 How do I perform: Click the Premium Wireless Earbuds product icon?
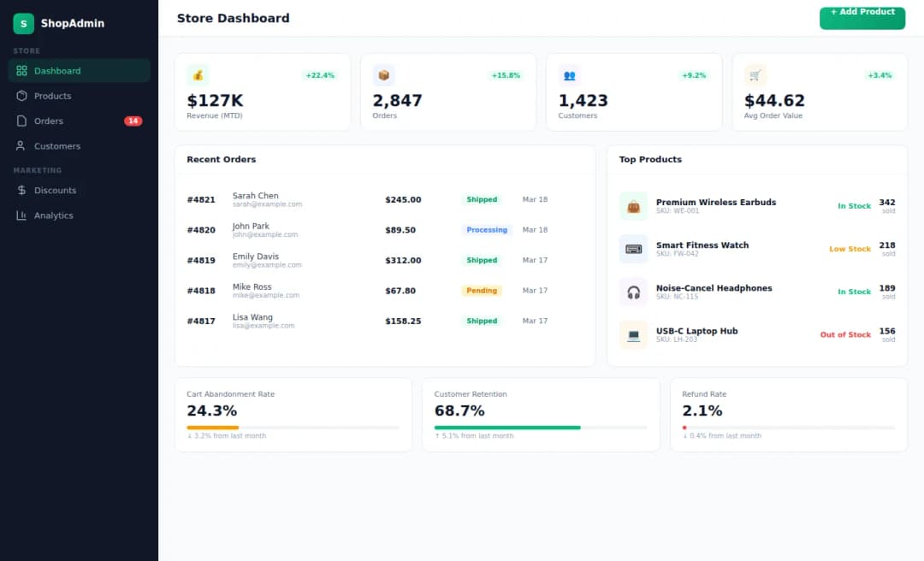(633, 206)
